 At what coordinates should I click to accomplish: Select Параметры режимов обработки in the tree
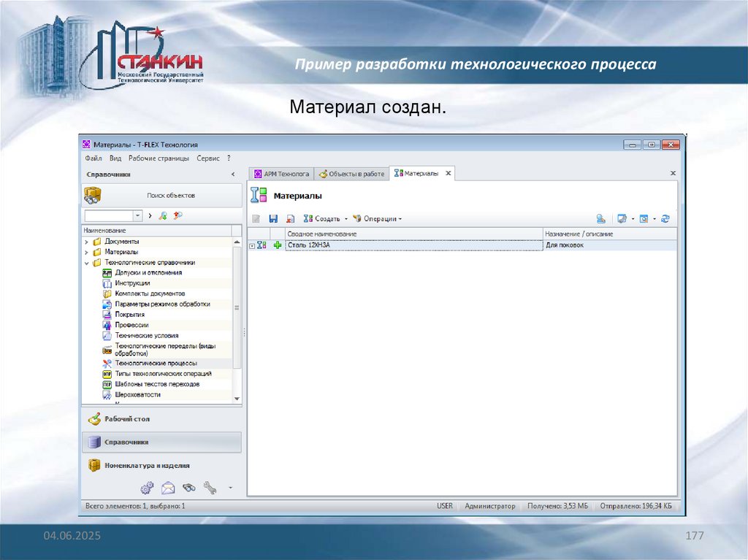(x=163, y=304)
